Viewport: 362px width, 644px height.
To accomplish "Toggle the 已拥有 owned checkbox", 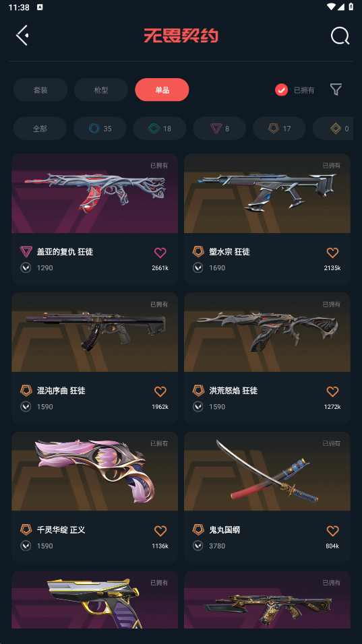I will (x=282, y=90).
